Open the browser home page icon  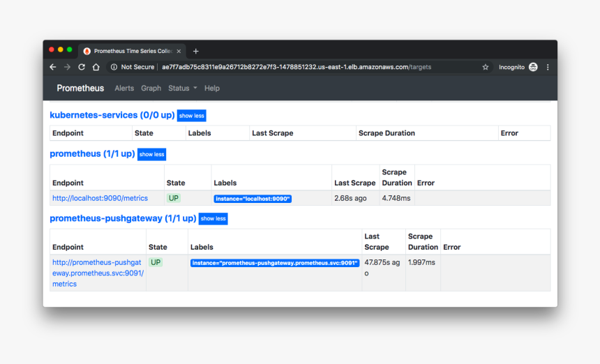[x=96, y=67]
